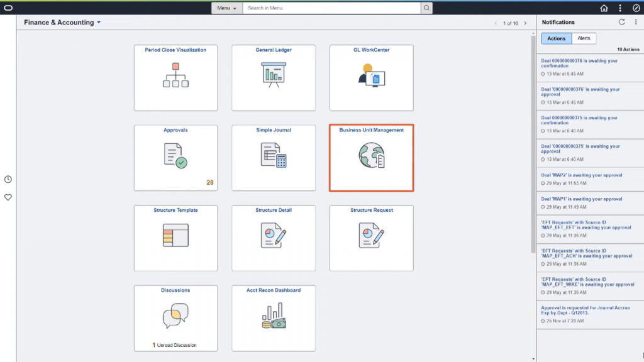Open Recently Visited clock icon

click(x=8, y=179)
